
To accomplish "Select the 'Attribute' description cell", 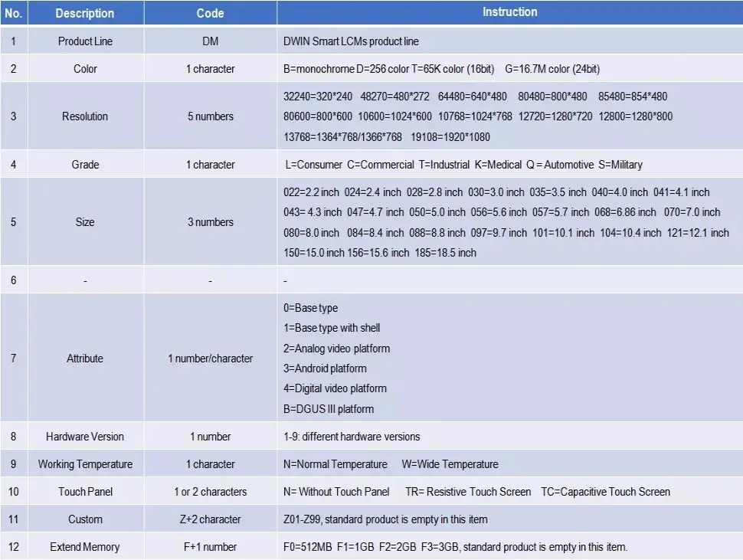I will click(85, 359).
